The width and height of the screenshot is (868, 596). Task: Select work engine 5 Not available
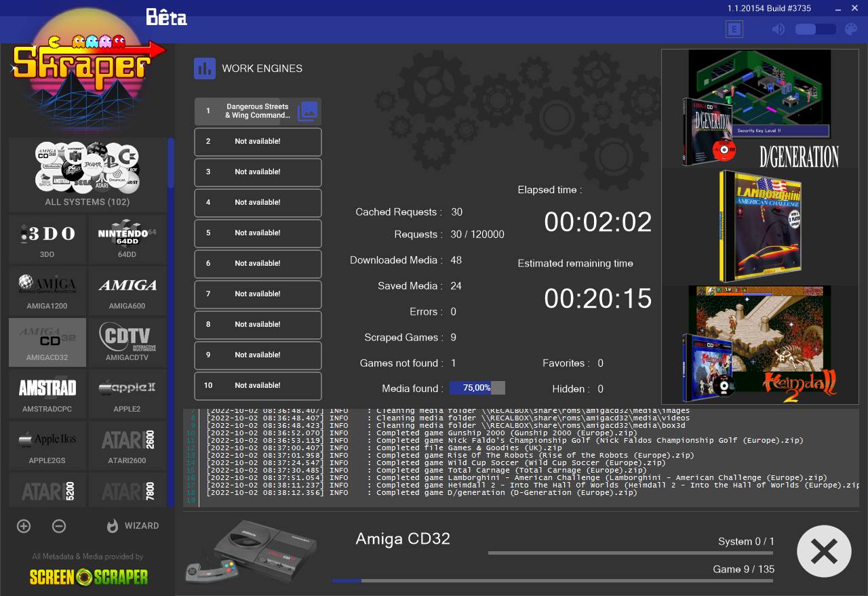(258, 233)
